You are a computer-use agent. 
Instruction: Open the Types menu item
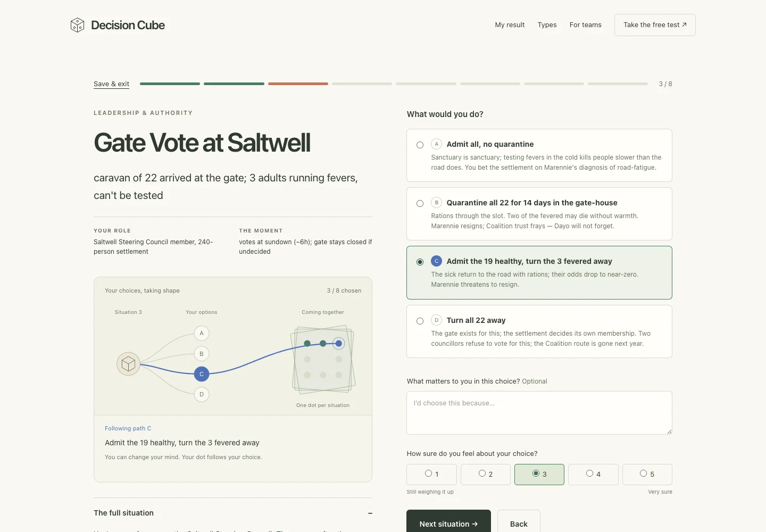547,25
